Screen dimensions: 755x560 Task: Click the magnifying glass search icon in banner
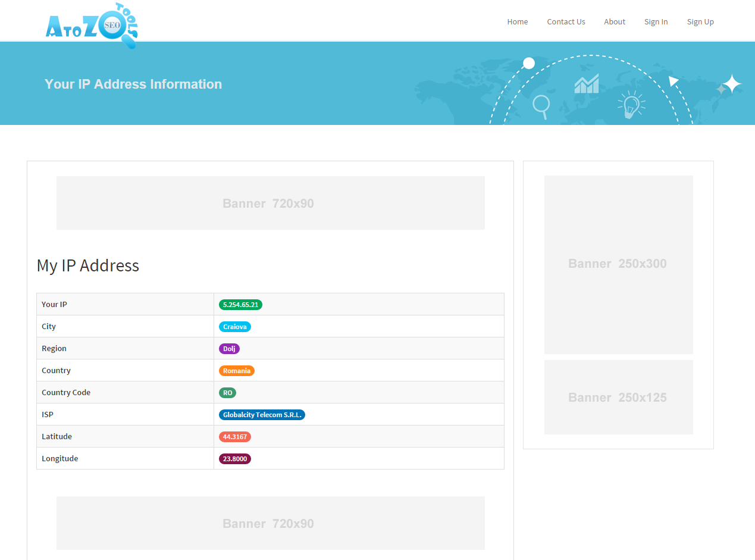(541, 106)
